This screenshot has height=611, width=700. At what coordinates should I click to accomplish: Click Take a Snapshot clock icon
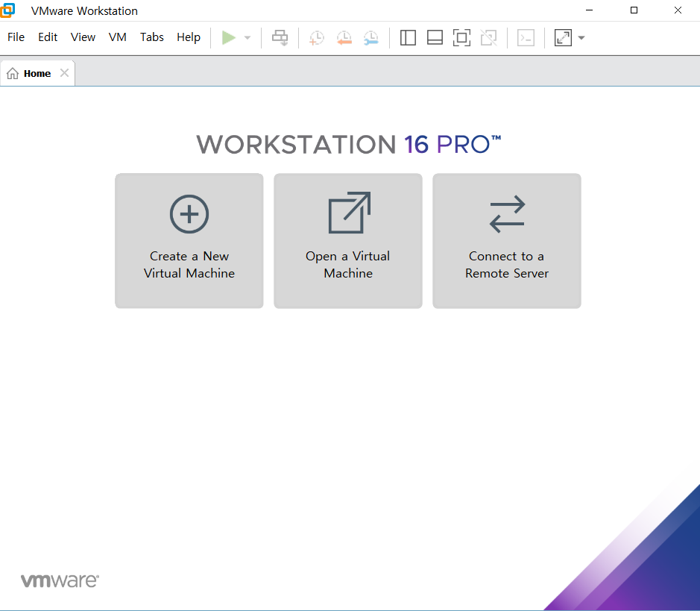coord(317,38)
